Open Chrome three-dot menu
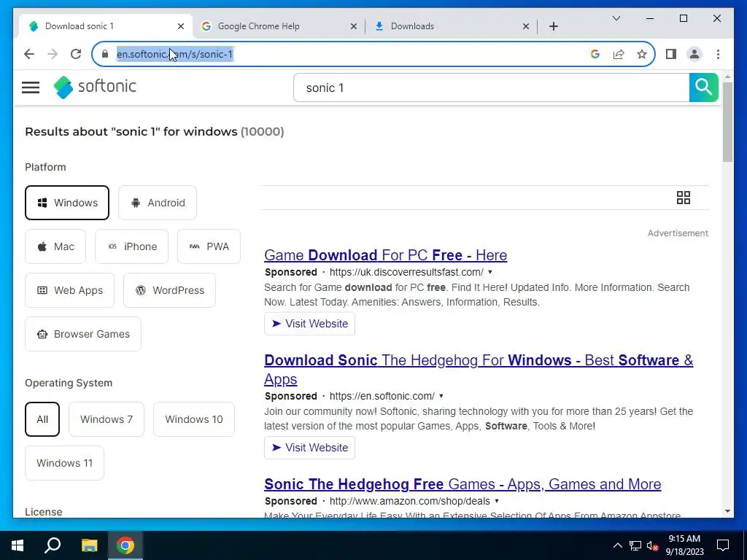The height and width of the screenshot is (560, 747). pyautogui.click(x=718, y=54)
